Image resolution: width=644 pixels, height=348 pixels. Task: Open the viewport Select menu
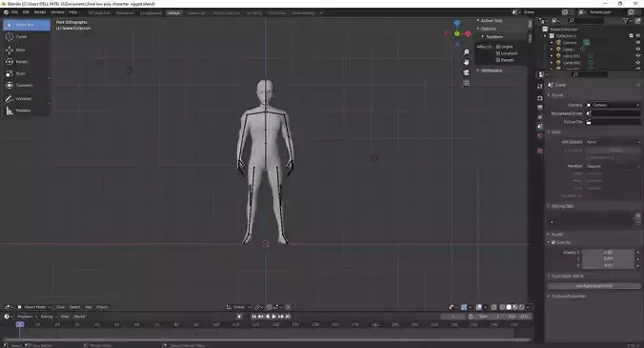coord(74,307)
